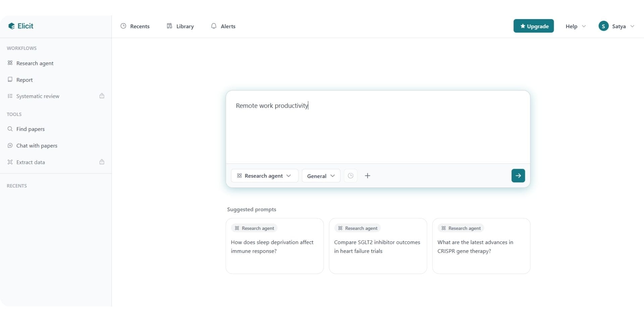The height and width of the screenshot is (322, 644).
Task: Open the Help menu dropdown
Action: click(575, 26)
